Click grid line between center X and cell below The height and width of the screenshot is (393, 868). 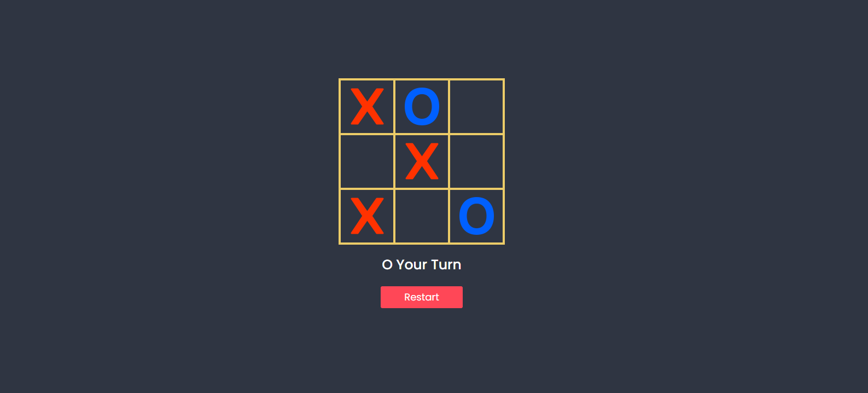coord(422,189)
